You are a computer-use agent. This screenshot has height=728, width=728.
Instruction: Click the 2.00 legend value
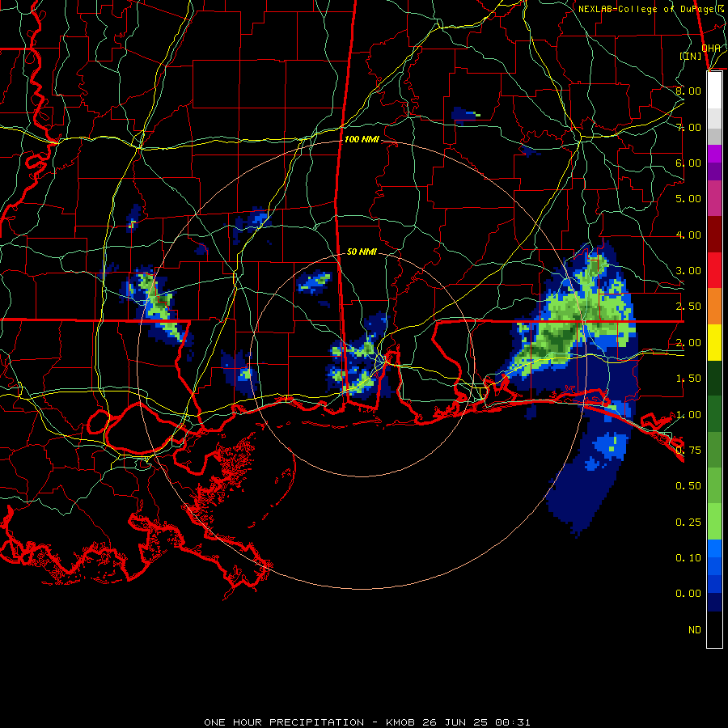tap(688, 343)
